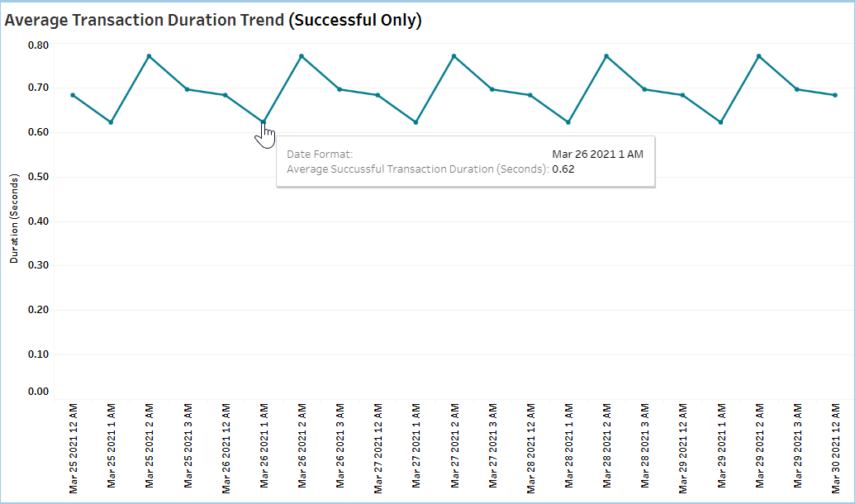
Task: Click the Duration (Seconds) y-axis title
Action: point(14,219)
